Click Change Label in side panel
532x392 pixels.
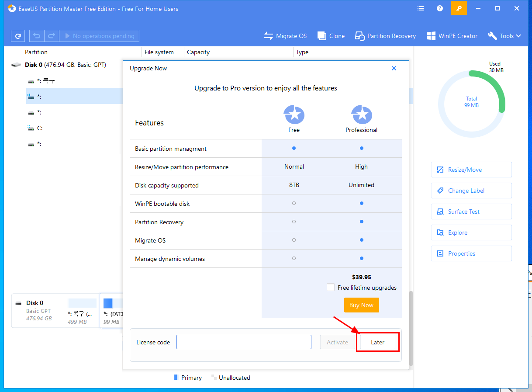point(471,191)
